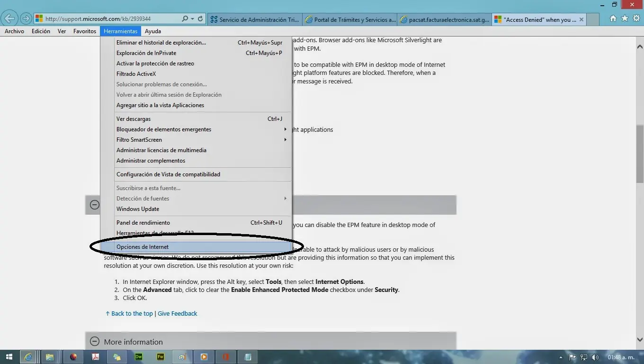
Task: Click the network icon in the system tray
Action: (x=584, y=357)
